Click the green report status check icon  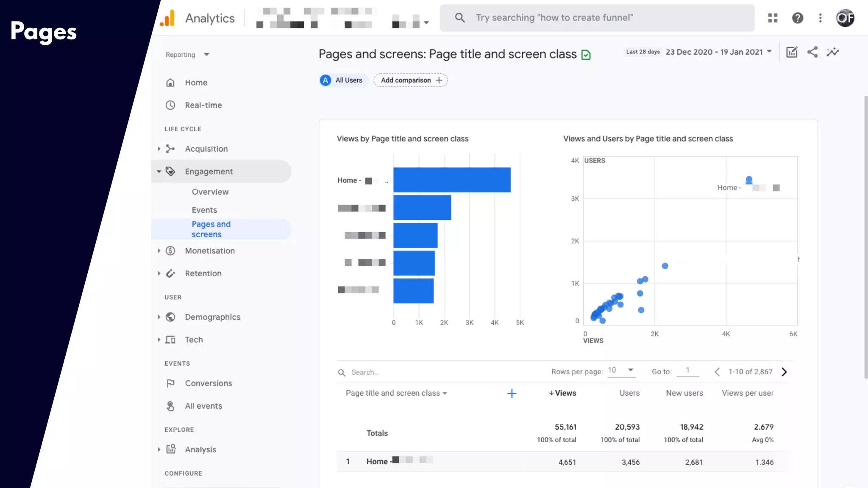(x=586, y=55)
